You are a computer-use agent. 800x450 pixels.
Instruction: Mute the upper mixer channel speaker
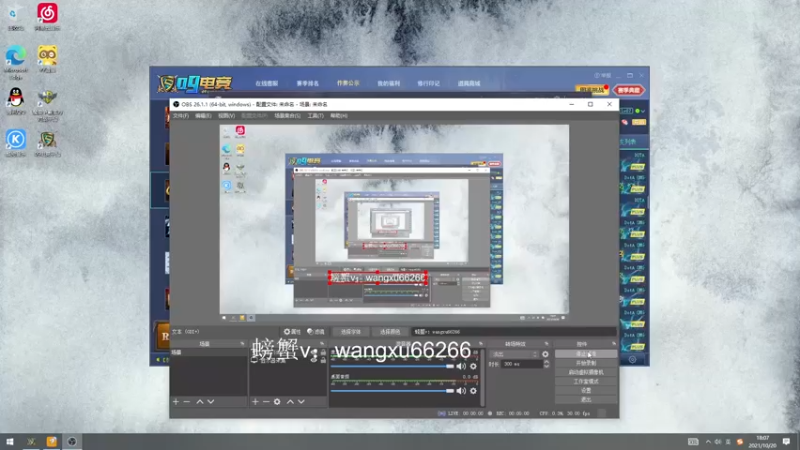click(x=461, y=366)
